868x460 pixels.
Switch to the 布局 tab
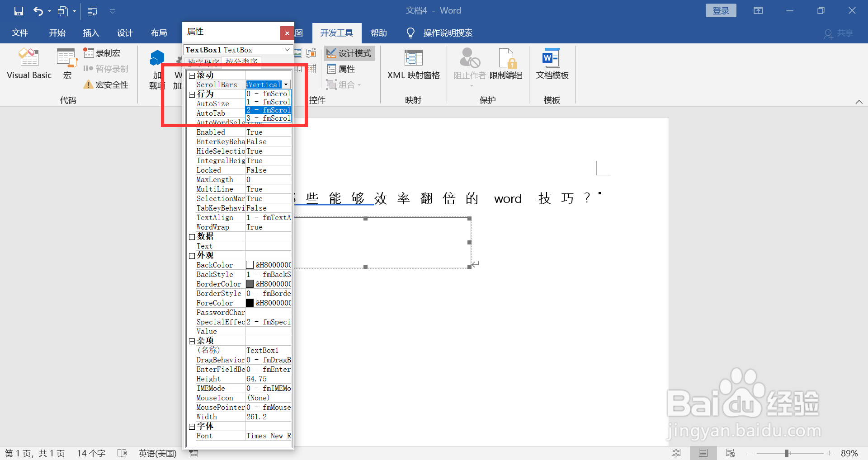click(x=159, y=33)
